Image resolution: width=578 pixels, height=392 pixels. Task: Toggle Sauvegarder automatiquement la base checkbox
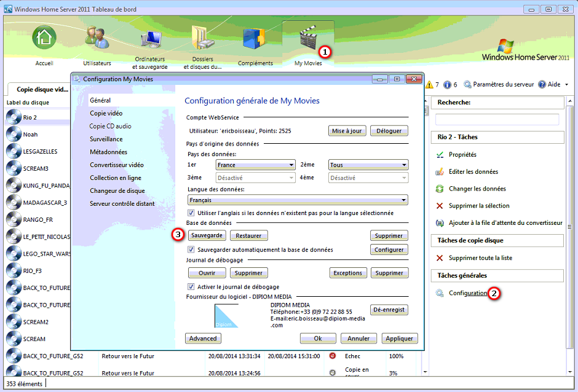tap(191, 250)
